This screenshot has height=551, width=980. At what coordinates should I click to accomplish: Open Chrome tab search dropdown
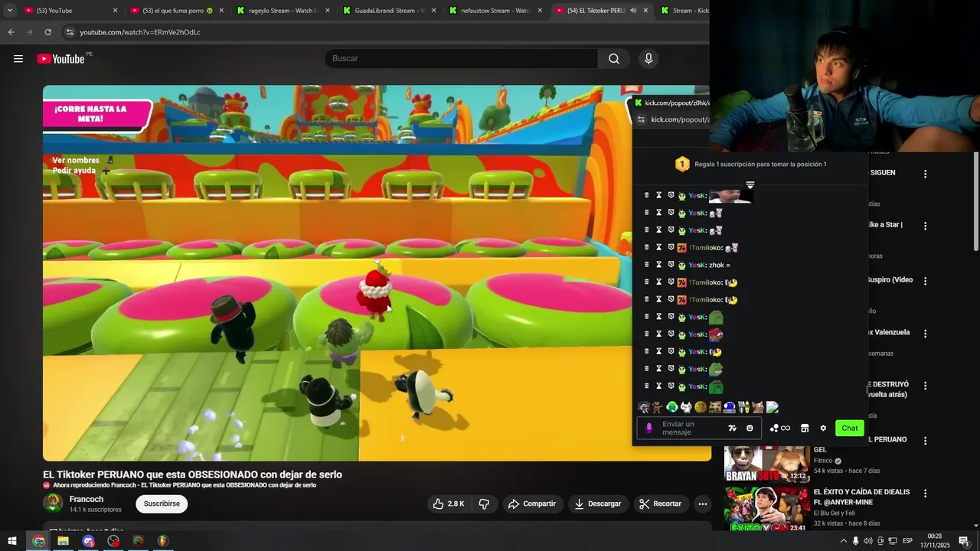coord(10,11)
